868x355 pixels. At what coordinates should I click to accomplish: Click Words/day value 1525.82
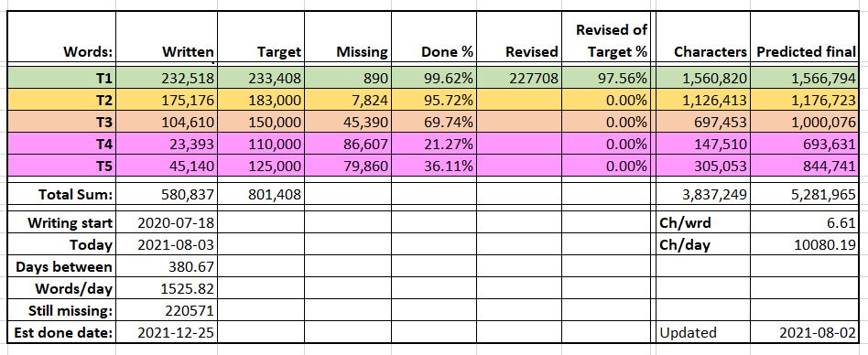click(166, 288)
